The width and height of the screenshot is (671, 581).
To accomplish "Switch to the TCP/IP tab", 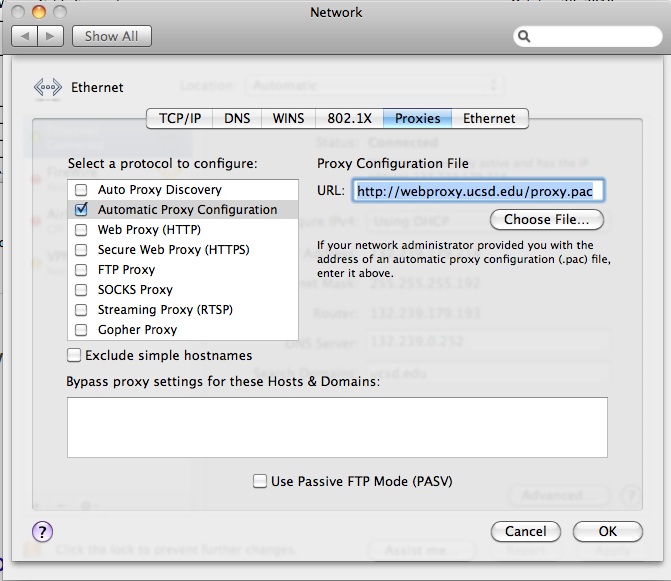I will point(180,118).
